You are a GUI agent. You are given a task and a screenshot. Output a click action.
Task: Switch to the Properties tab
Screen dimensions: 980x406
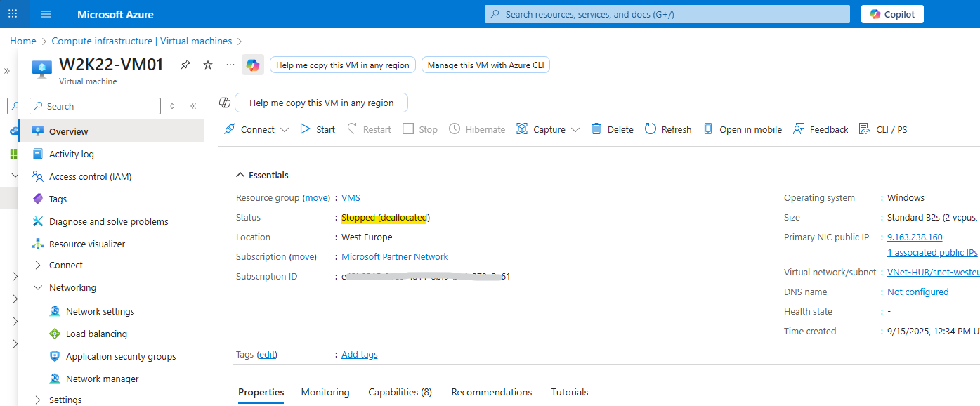(261, 392)
